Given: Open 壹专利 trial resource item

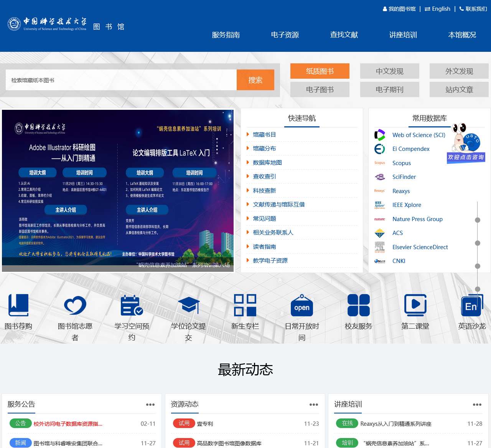Looking at the screenshot, I should (205, 424).
